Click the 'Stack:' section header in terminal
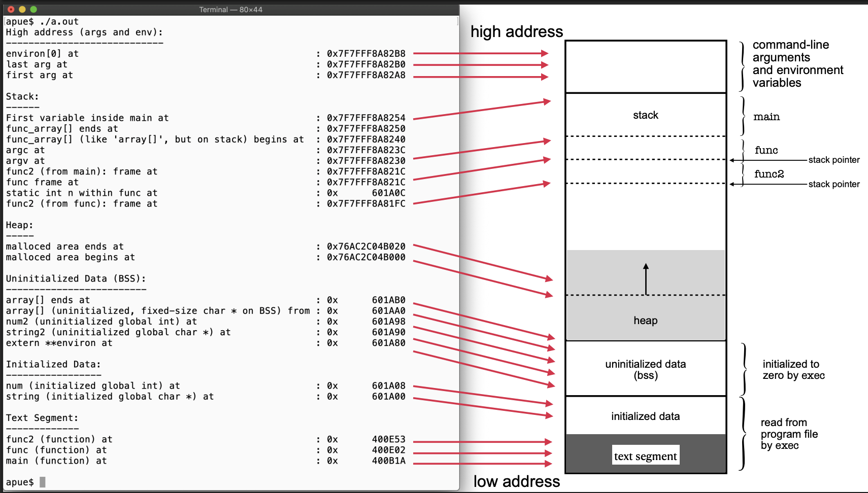Viewport: 868px width, 493px height. tap(22, 96)
